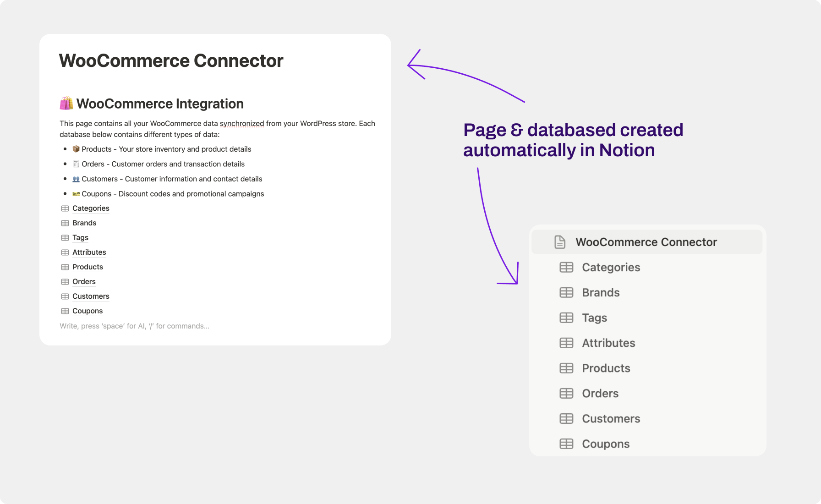Image resolution: width=821 pixels, height=504 pixels.
Task: Select Customers in the sidebar list
Action: [611, 418]
